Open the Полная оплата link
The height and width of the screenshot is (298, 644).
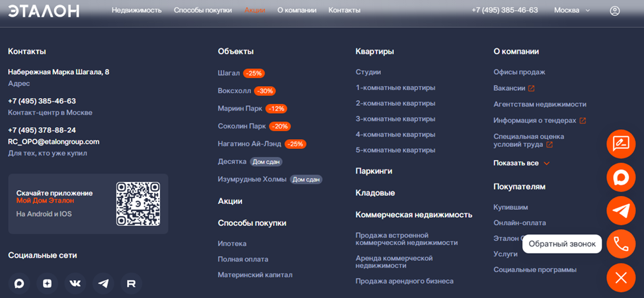click(x=243, y=260)
